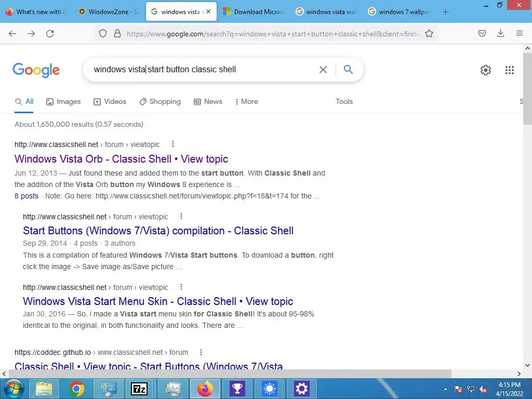Click the scroll down arrow
The width and height of the screenshot is (532, 399).
527,365
